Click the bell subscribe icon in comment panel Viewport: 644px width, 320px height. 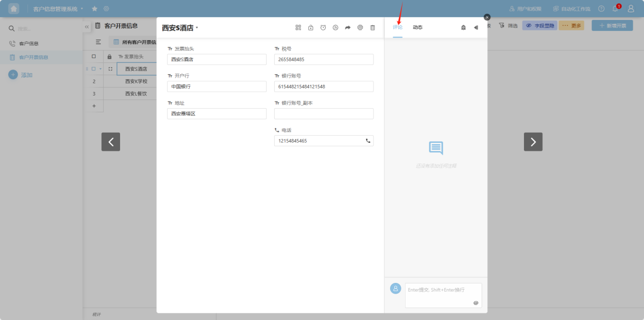[463, 27]
